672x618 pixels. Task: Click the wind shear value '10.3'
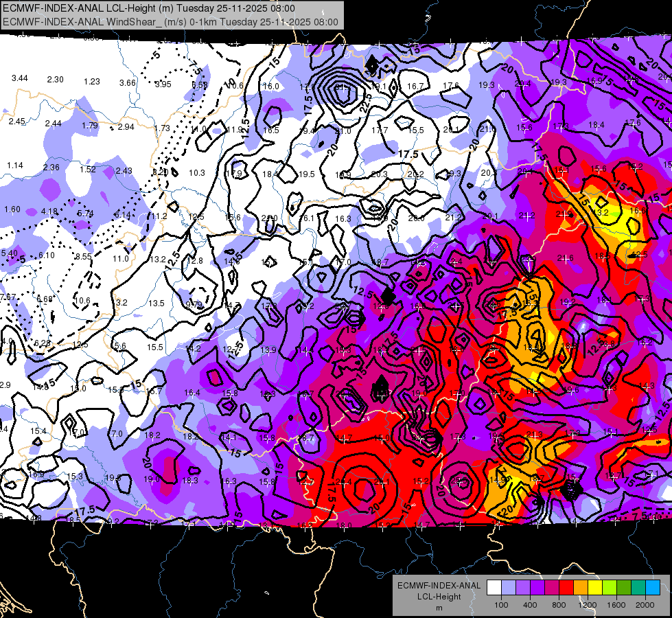pyautogui.click(x=197, y=173)
